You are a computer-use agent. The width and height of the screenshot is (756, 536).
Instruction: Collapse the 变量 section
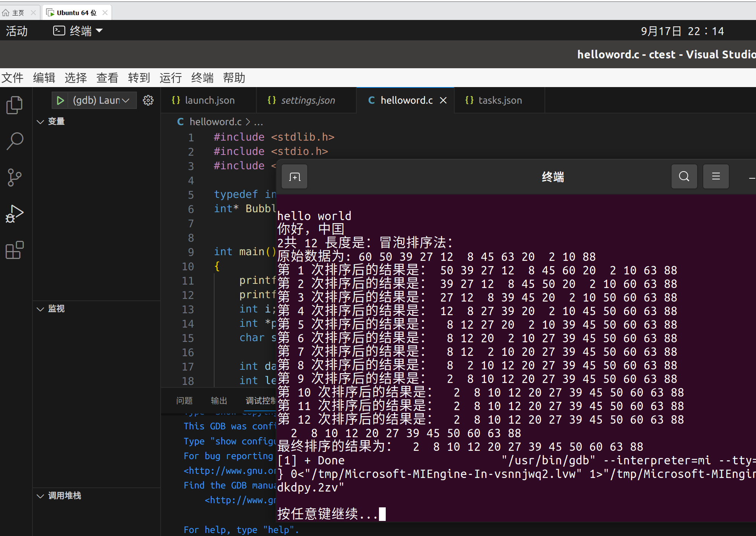tap(40, 121)
